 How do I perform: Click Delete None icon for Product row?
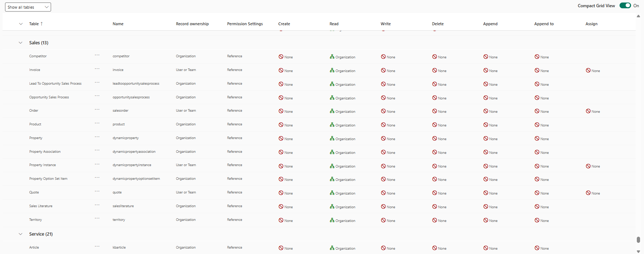tap(434, 125)
